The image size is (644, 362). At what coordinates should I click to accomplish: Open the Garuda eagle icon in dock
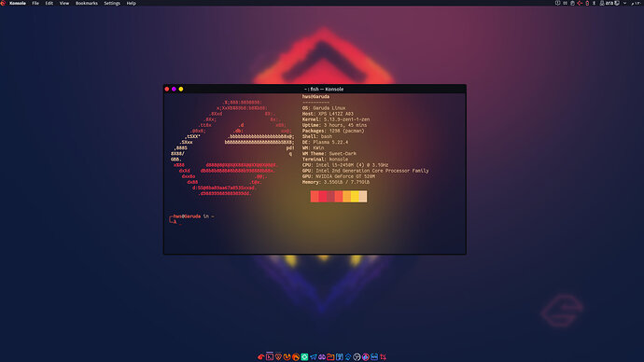[x=261, y=357]
